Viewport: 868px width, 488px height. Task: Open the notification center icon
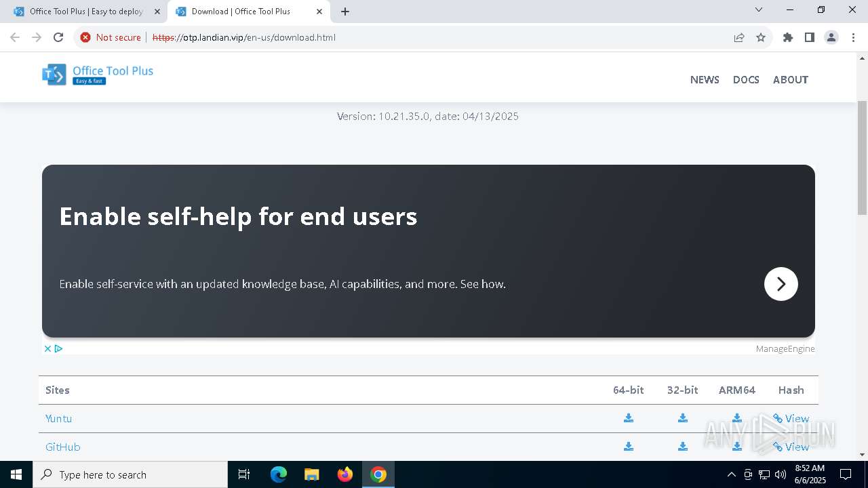pos(846,474)
